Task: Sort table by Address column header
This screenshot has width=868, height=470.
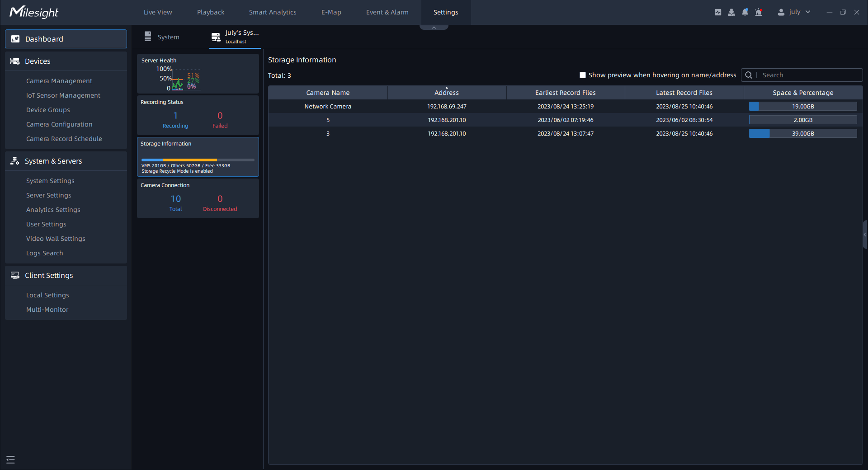Action: pos(446,93)
